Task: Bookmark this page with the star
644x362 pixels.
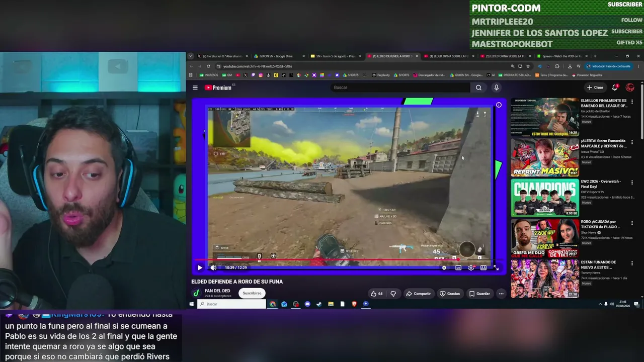Action: [x=528, y=66]
